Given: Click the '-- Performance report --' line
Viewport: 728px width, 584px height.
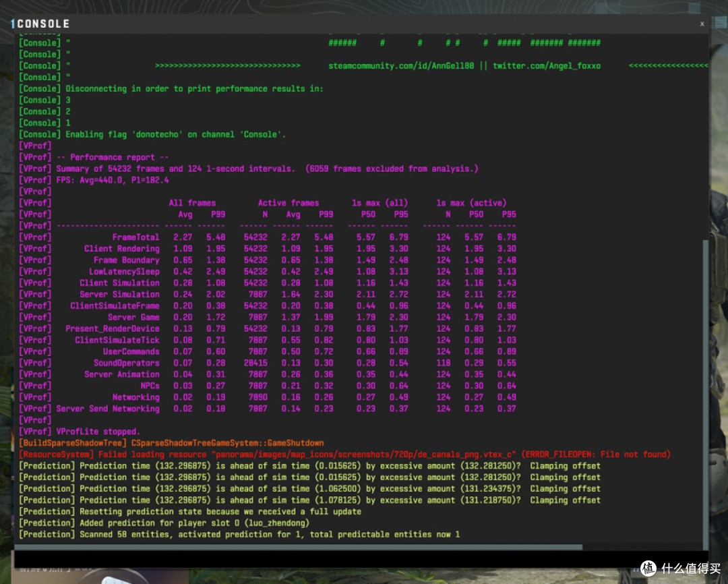Looking at the screenshot, I should (94, 157).
